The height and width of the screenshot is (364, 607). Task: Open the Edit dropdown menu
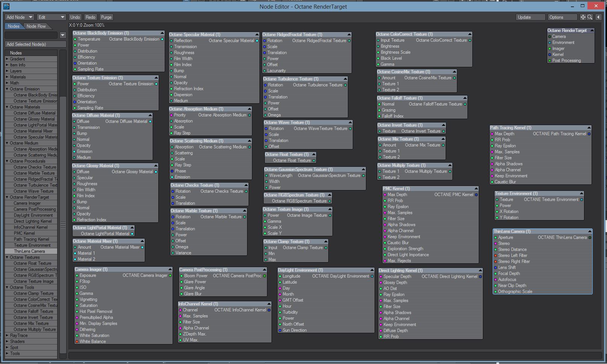tap(52, 17)
